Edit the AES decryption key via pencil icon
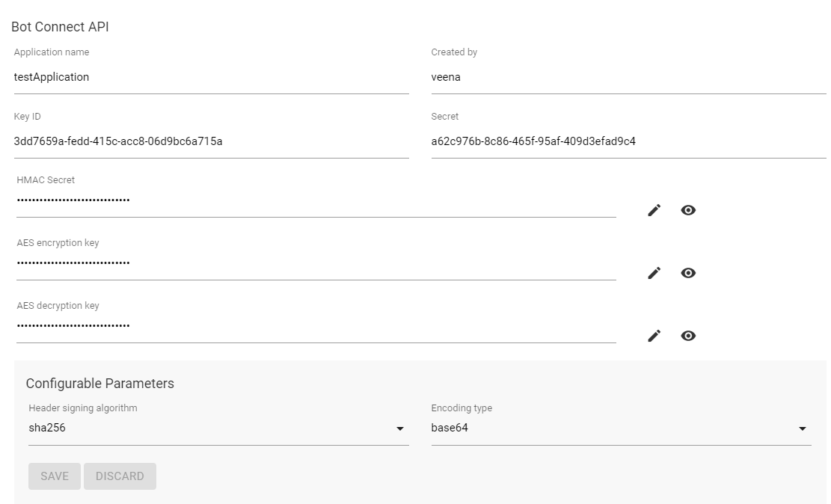Screen dimensions: 831x504 click(x=654, y=336)
